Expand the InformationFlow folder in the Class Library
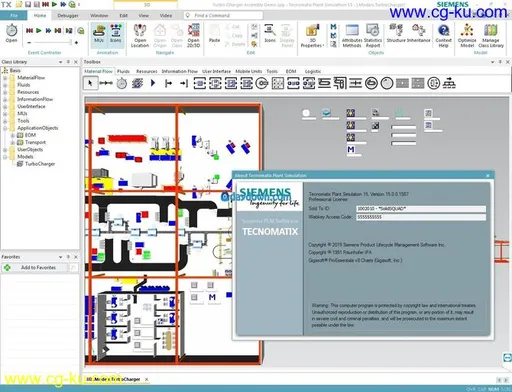 (5, 99)
